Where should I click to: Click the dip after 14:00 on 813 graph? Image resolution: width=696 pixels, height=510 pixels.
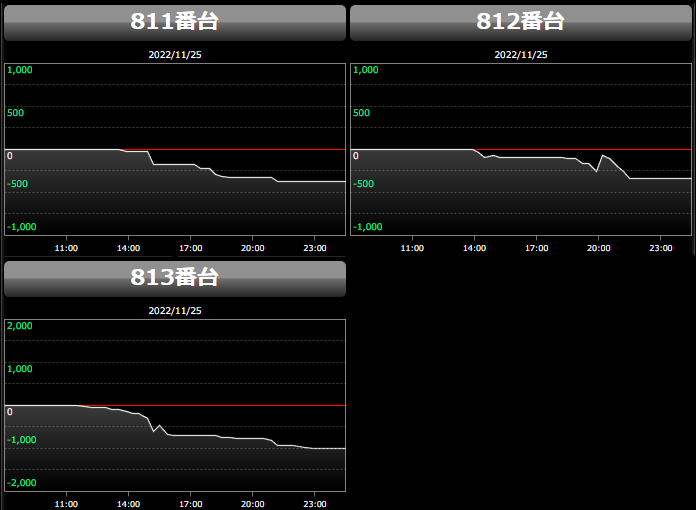153,430
